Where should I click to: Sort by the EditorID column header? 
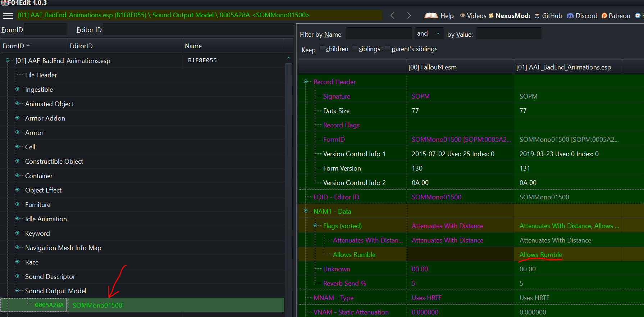[x=81, y=46]
